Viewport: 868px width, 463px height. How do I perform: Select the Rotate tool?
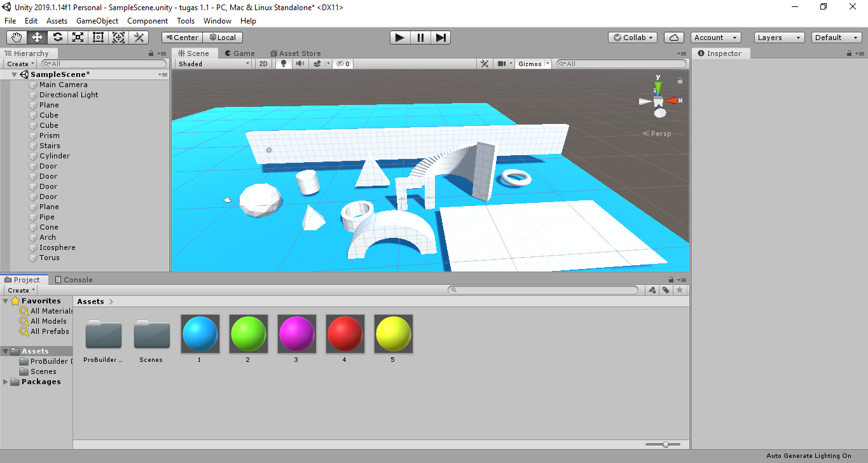[x=57, y=37]
